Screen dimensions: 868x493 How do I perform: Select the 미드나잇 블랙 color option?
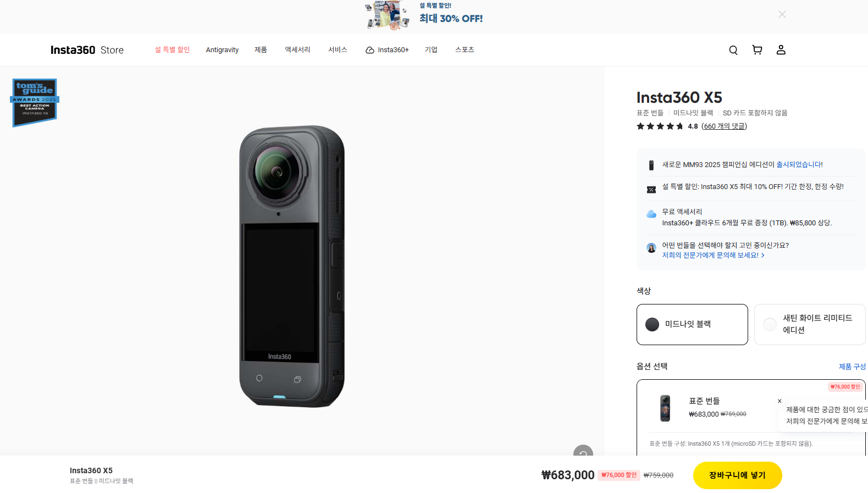tap(692, 324)
